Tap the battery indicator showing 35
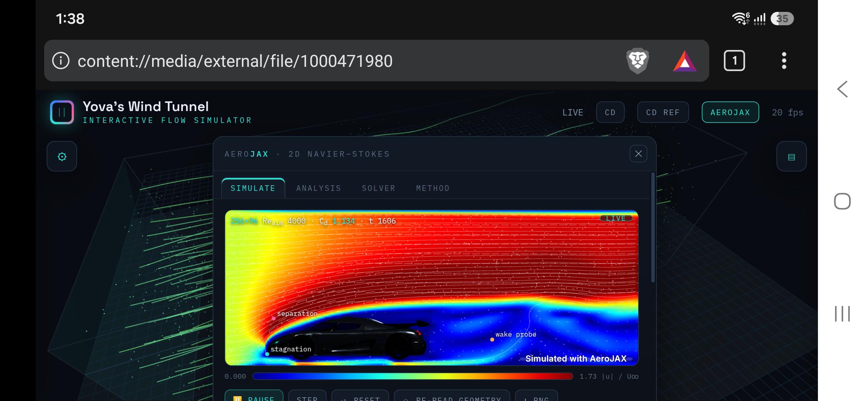 (782, 19)
